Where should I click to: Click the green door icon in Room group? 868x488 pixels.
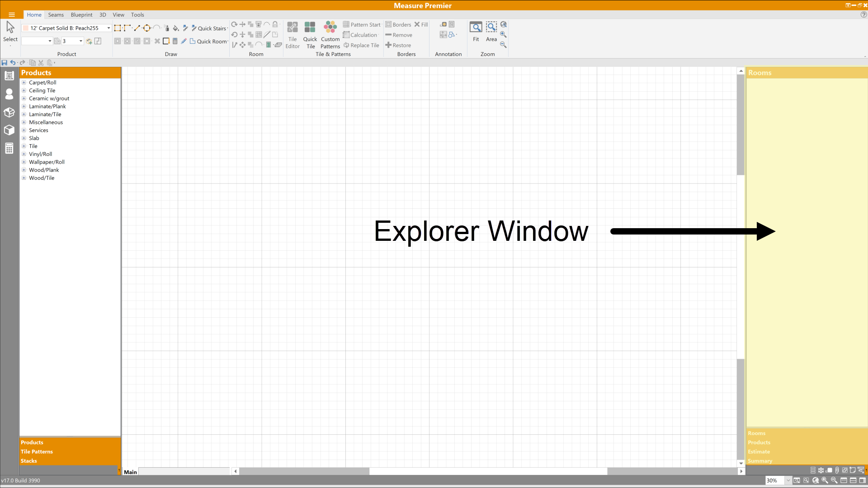click(269, 45)
